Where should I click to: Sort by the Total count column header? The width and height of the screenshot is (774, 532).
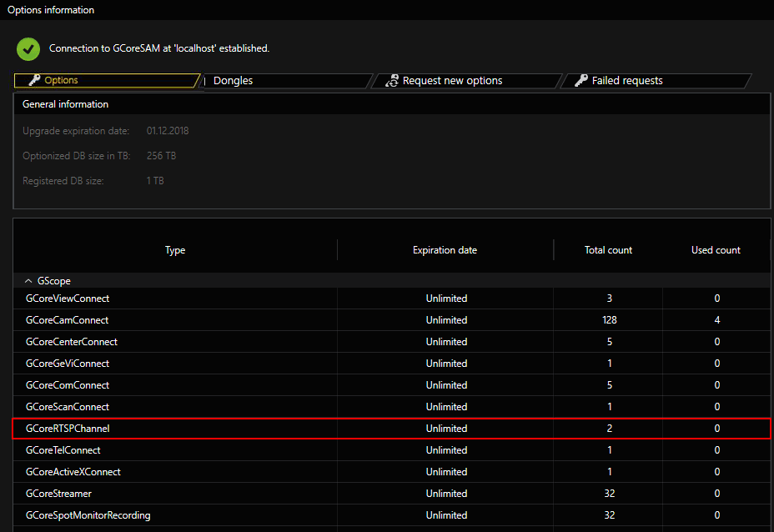(x=608, y=250)
